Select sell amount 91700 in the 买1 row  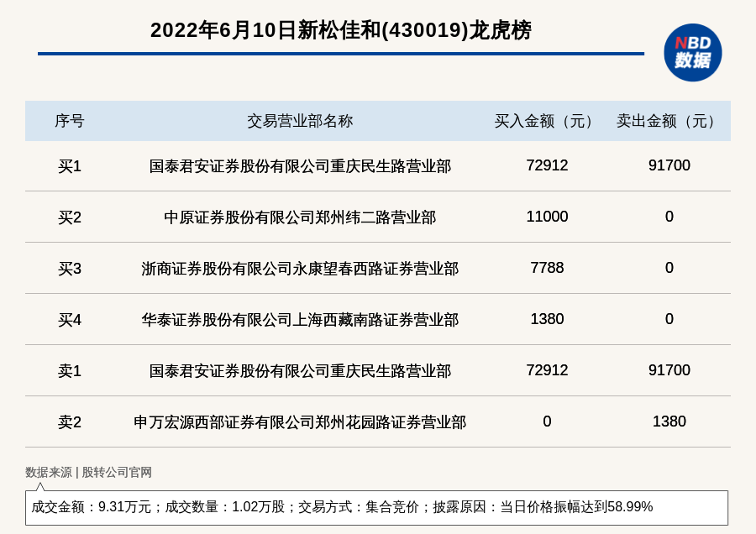tap(669, 165)
